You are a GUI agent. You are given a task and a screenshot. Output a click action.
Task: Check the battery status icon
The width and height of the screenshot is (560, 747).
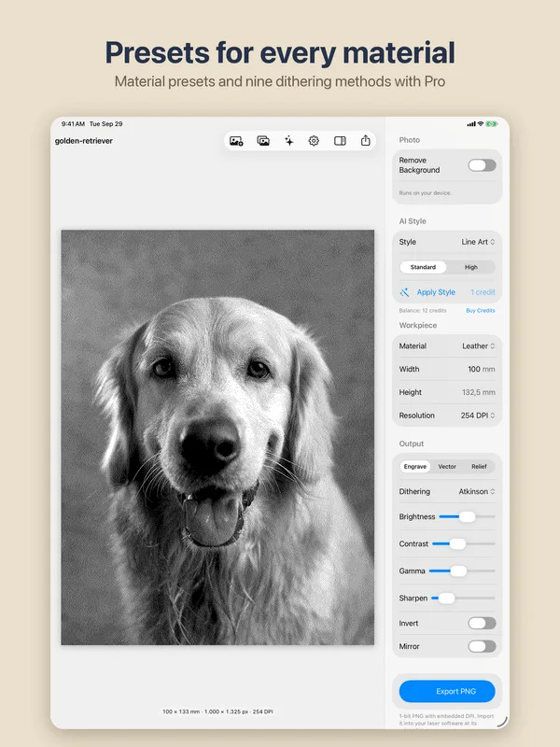(492, 124)
